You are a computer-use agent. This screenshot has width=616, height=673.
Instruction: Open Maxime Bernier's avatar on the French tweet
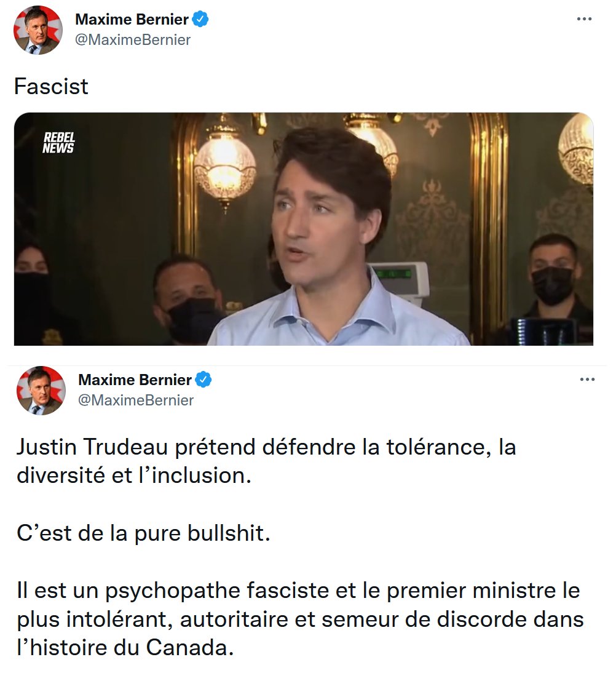[41, 390]
